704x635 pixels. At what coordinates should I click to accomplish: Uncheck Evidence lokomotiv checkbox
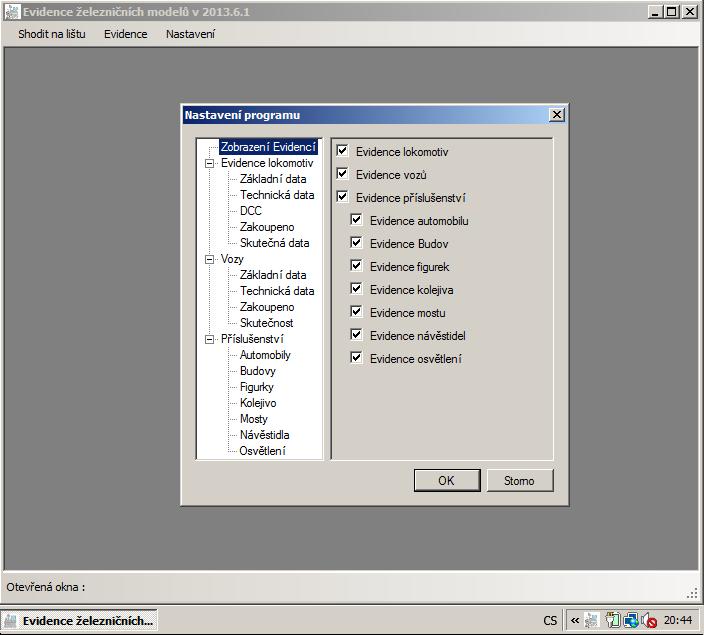343,151
